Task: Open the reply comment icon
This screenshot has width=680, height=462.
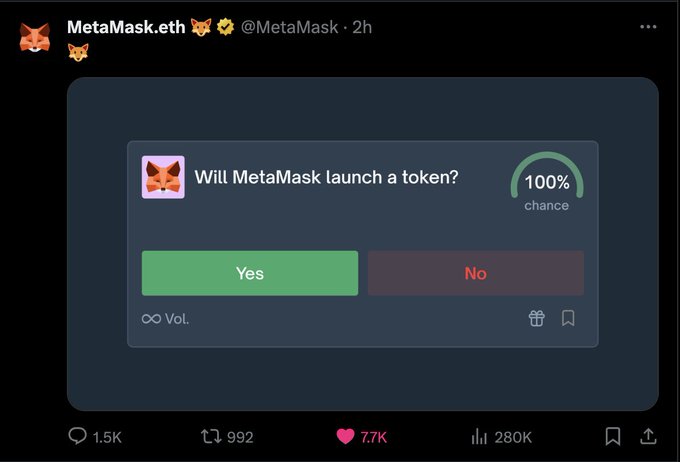Action: (x=78, y=436)
